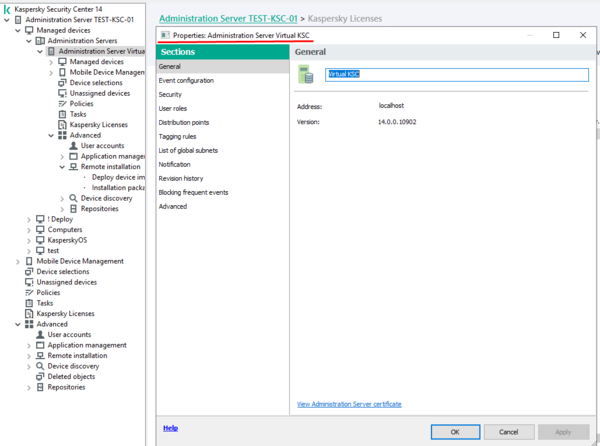
Task: Open the Distribution points section
Action: coord(184,122)
